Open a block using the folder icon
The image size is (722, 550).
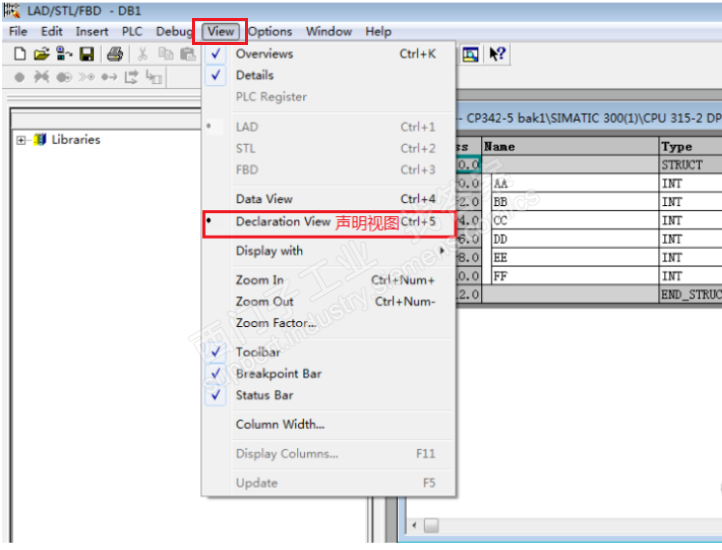(41, 54)
